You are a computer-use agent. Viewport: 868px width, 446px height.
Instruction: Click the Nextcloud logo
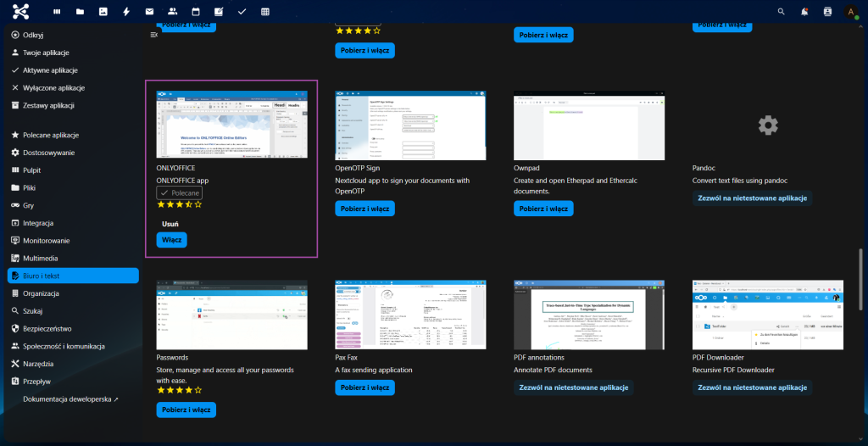pos(21,11)
